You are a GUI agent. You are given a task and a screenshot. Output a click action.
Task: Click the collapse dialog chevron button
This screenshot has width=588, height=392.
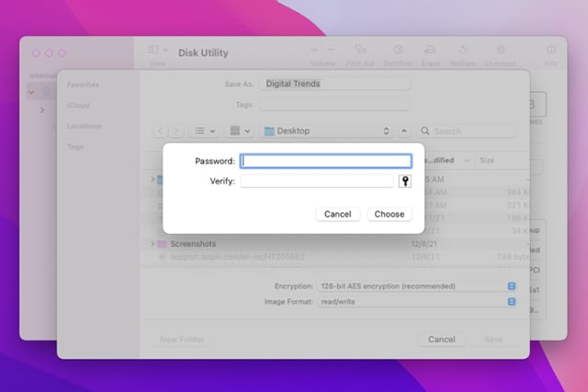[403, 131]
